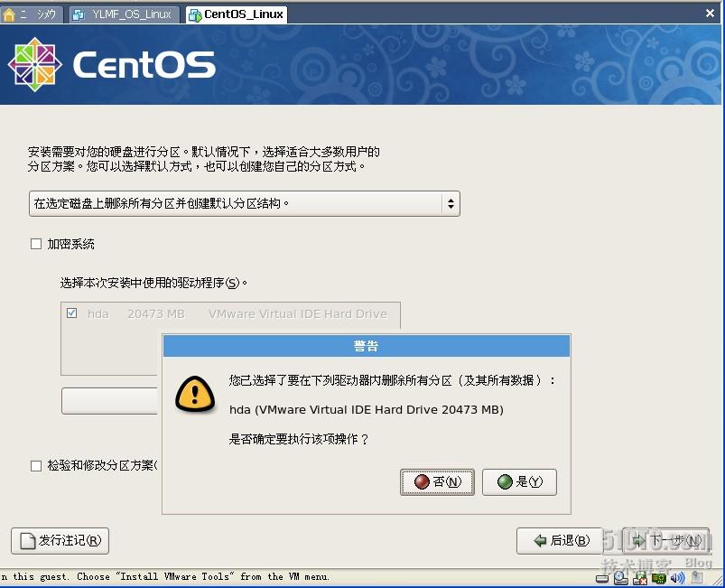Click the VMware network adapter status icon

[659, 578]
